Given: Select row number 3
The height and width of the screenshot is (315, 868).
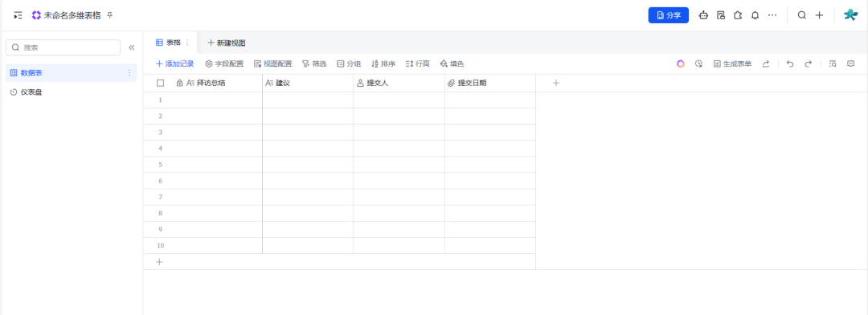Looking at the screenshot, I should (161, 133).
